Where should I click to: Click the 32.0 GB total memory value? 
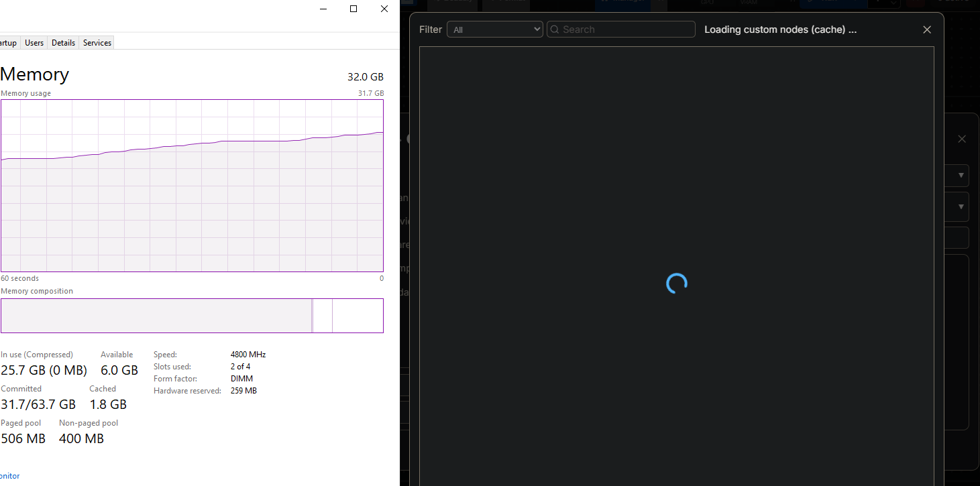366,77
